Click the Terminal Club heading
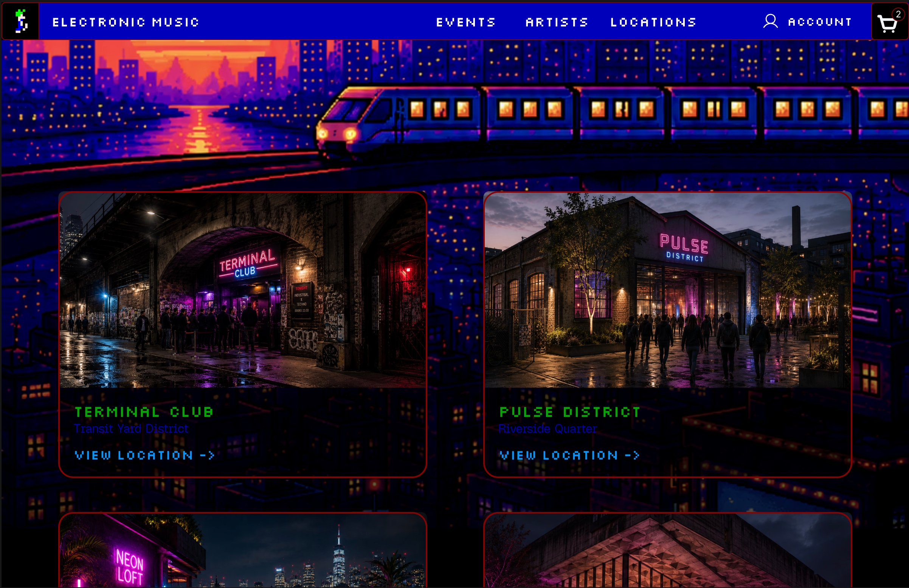 144,412
